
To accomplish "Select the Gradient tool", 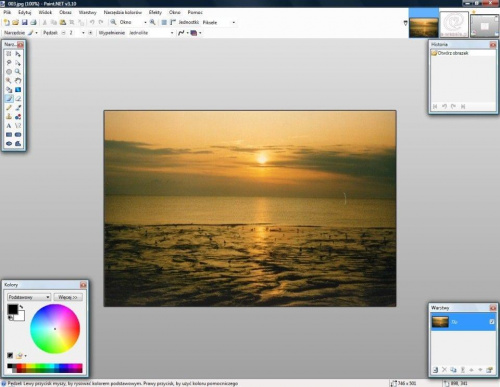I will [18, 90].
